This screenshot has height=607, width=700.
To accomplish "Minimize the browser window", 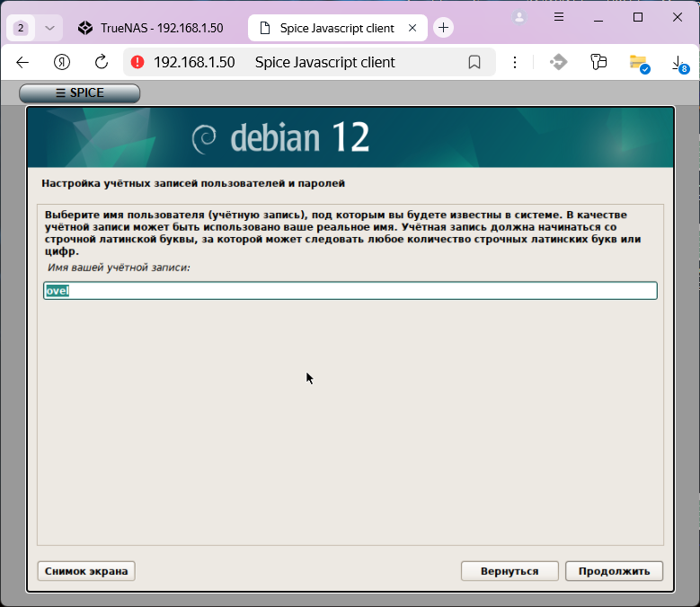I will (x=598, y=18).
